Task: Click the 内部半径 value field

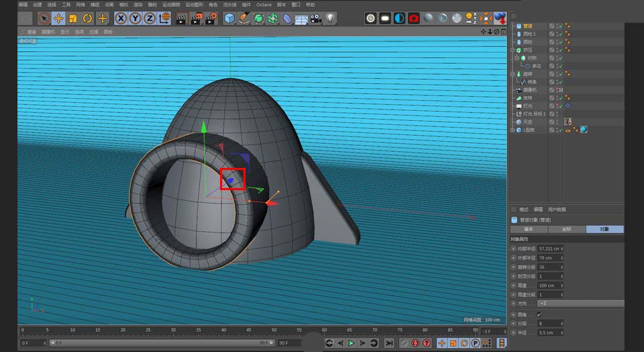Action: point(549,249)
